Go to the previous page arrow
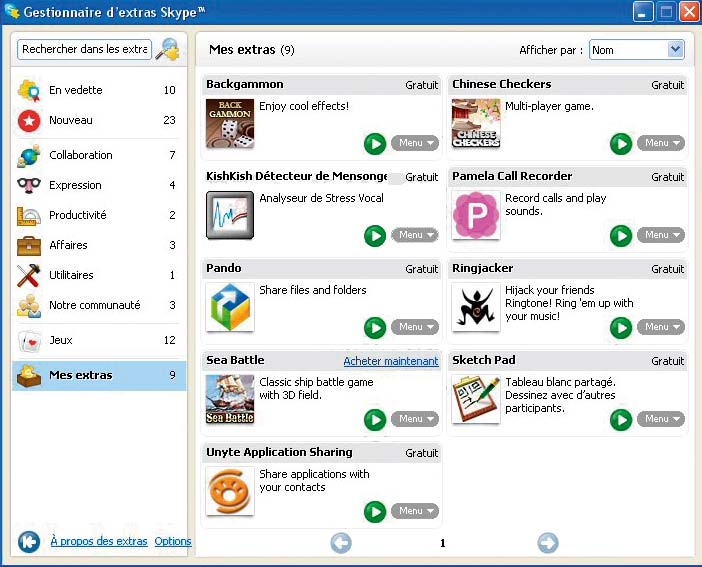The width and height of the screenshot is (702, 567). pos(341,543)
